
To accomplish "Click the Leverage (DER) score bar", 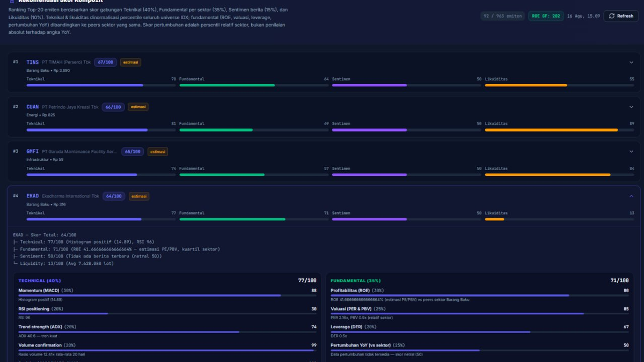I will tap(480, 332).
